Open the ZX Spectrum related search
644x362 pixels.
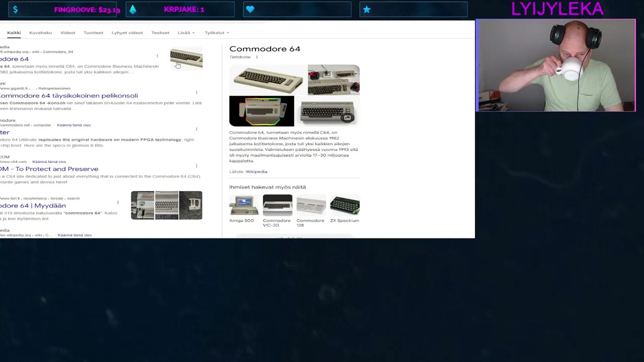(x=345, y=209)
